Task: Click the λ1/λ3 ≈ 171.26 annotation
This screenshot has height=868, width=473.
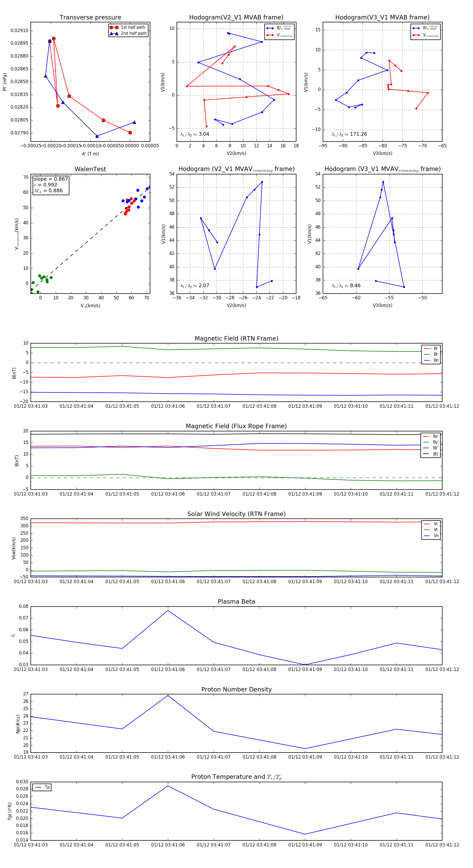Action: coord(349,134)
